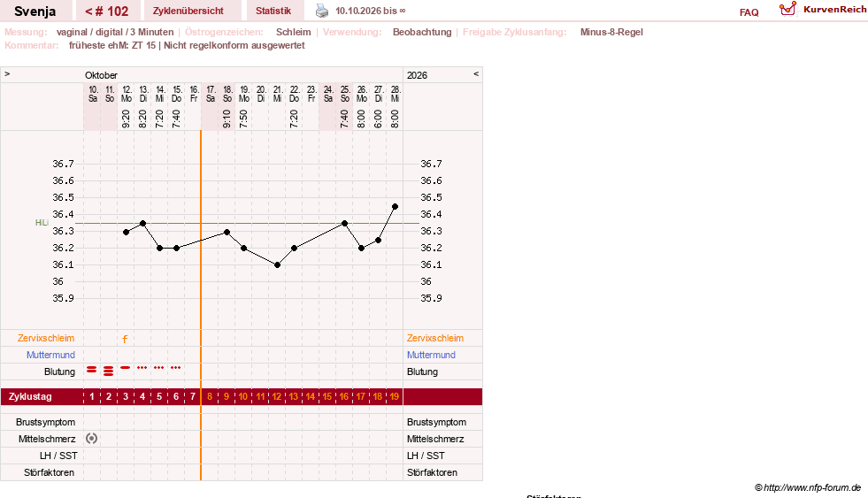Screen dimensions: 868x498
Task: Click the 6:00 measurement time
Action: coord(378,119)
